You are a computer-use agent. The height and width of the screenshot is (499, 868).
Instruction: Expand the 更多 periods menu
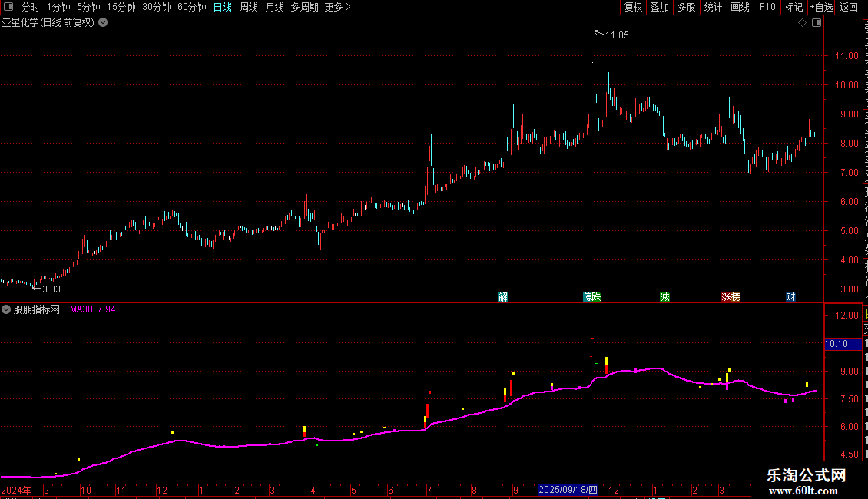[337, 7]
